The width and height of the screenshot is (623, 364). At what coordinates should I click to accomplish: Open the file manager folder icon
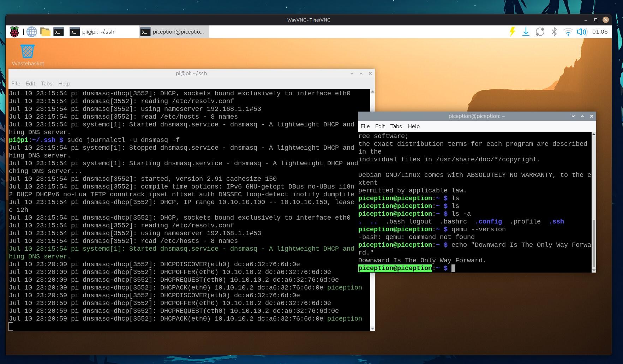point(45,32)
